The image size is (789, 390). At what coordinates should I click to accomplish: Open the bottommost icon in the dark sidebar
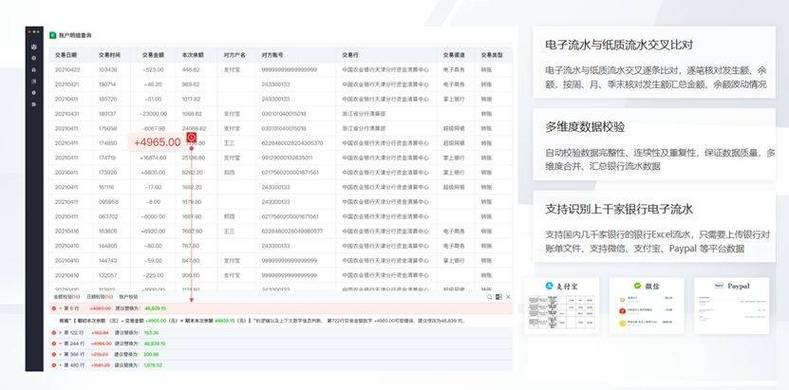pyautogui.click(x=34, y=104)
